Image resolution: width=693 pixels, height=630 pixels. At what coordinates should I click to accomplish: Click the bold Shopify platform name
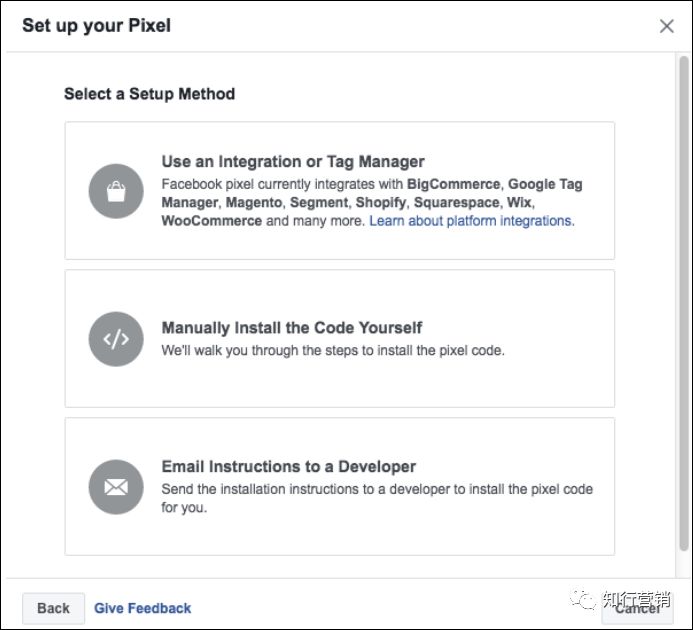click(383, 203)
